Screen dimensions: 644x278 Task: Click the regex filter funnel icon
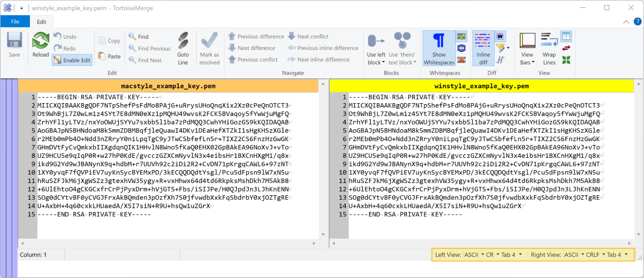(x=500, y=48)
